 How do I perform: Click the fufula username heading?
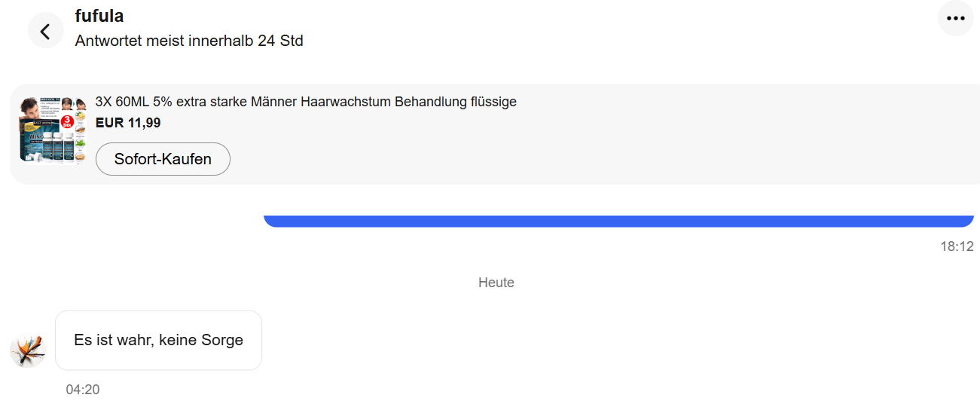[99, 15]
